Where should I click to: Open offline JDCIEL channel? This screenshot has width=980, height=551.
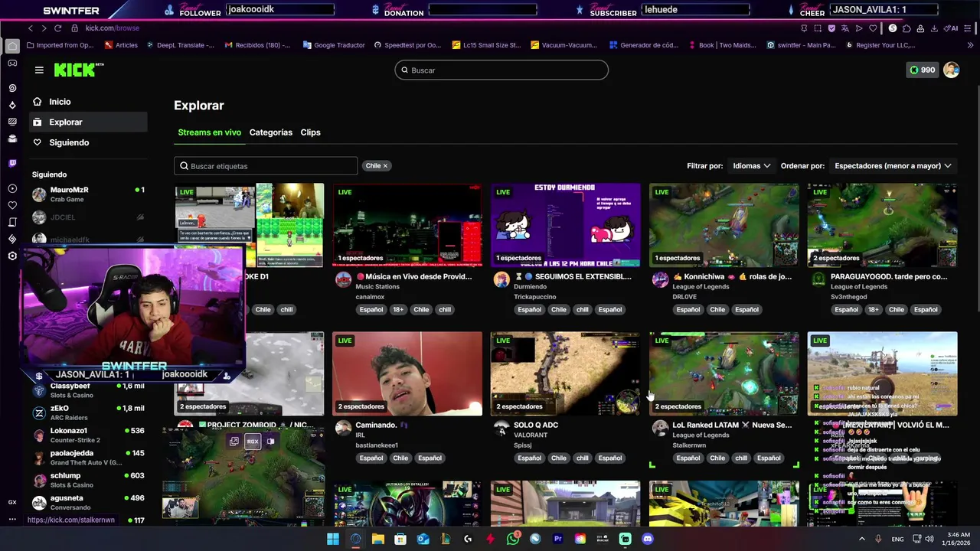point(88,217)
